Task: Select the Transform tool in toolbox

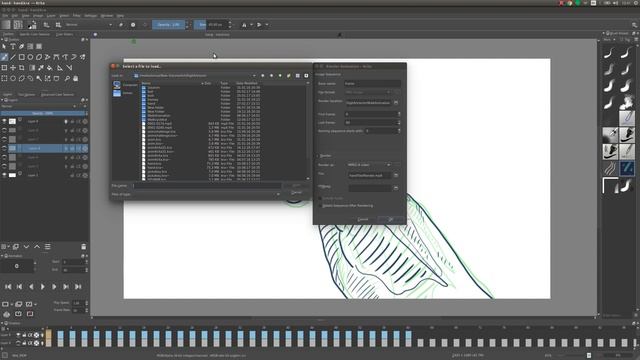Action: click(x=4, y=68)
